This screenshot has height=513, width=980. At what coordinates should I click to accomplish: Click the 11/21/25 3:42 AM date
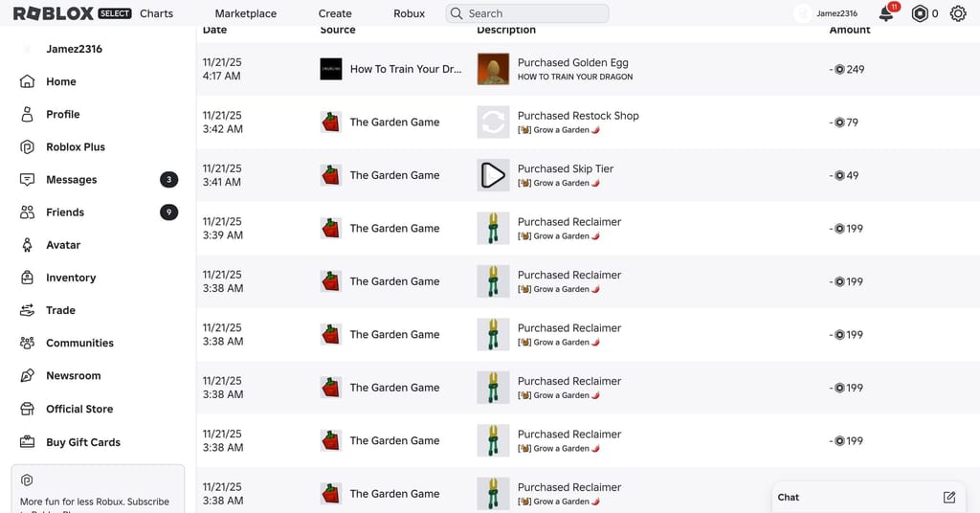222,122
